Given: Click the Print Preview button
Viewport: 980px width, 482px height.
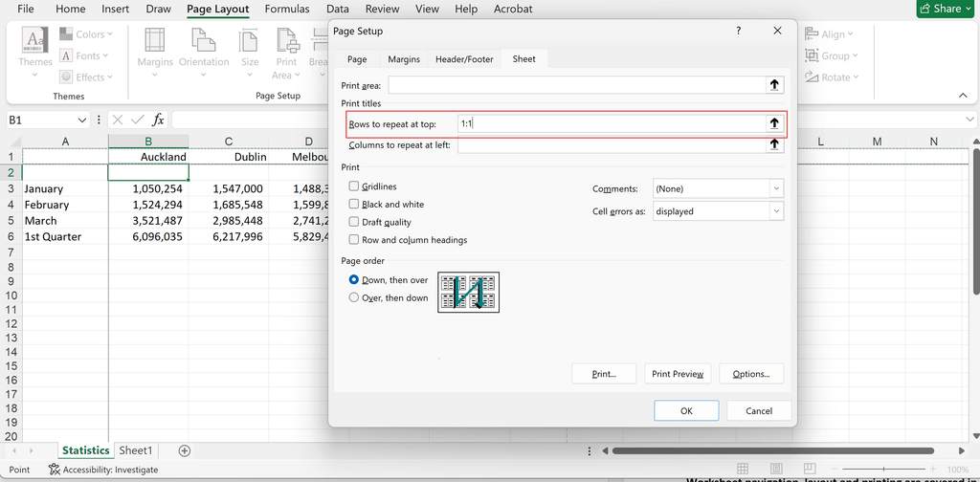Looking at the screenshot, I should pos(678,374).
